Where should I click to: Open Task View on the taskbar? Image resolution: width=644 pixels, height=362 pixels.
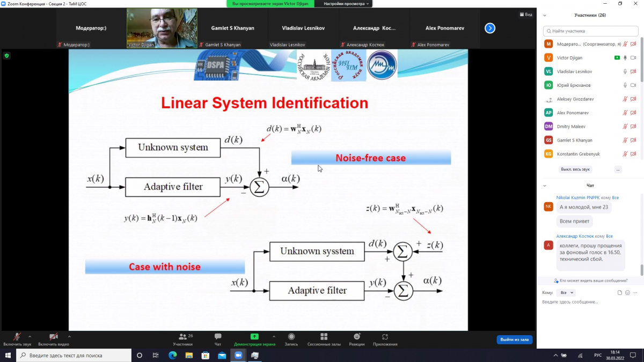156,355
